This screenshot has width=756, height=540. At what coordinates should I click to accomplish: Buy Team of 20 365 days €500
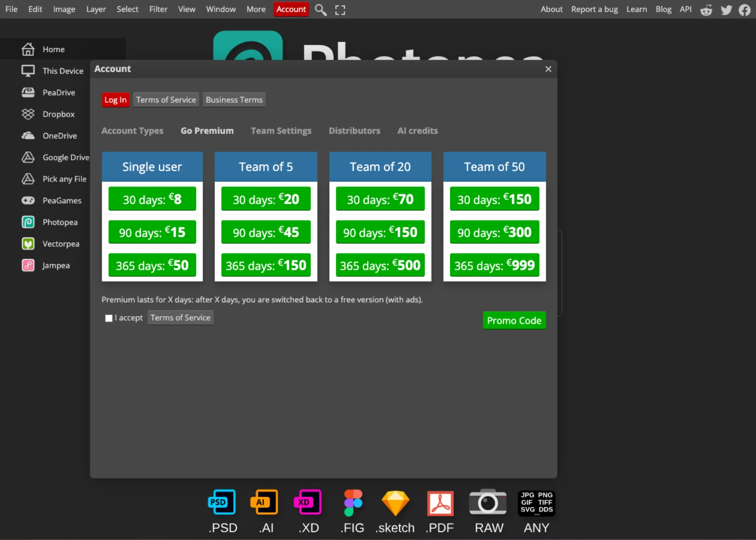coord(380,265)
